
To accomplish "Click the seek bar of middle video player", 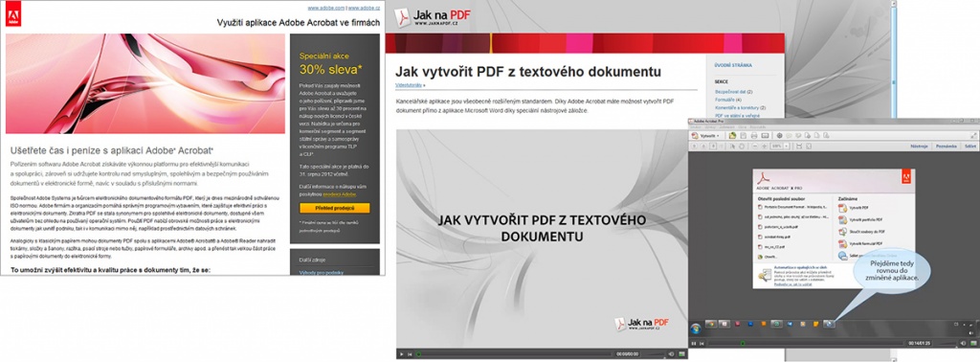I will [514, 354].
